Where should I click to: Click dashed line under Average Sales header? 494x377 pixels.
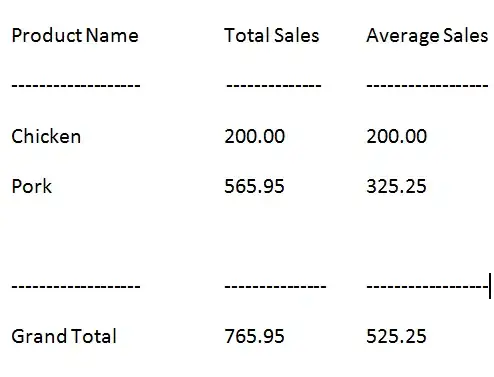pos(427,86)
